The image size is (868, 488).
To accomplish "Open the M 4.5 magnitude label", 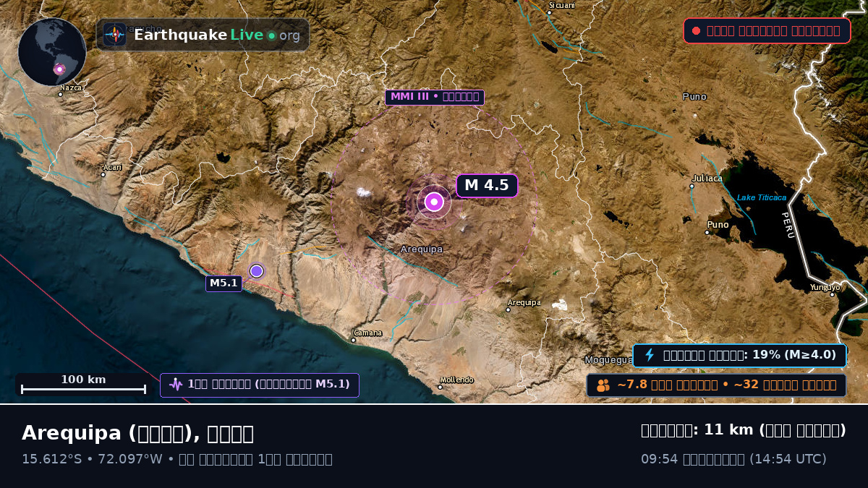I will (487, 185).
